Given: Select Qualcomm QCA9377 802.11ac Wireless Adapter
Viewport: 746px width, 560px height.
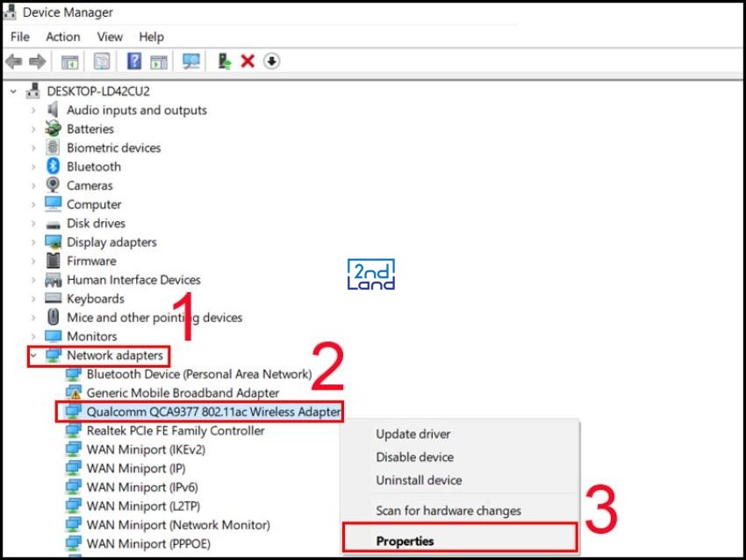Looking at the screenshot, I should (213, 412).
